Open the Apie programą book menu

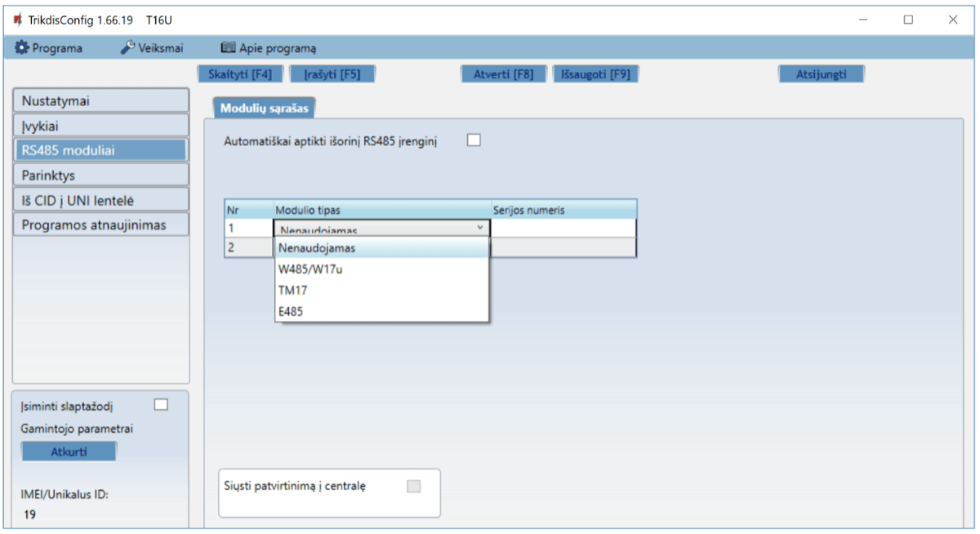pyautogui.click(x=269, y=48)
